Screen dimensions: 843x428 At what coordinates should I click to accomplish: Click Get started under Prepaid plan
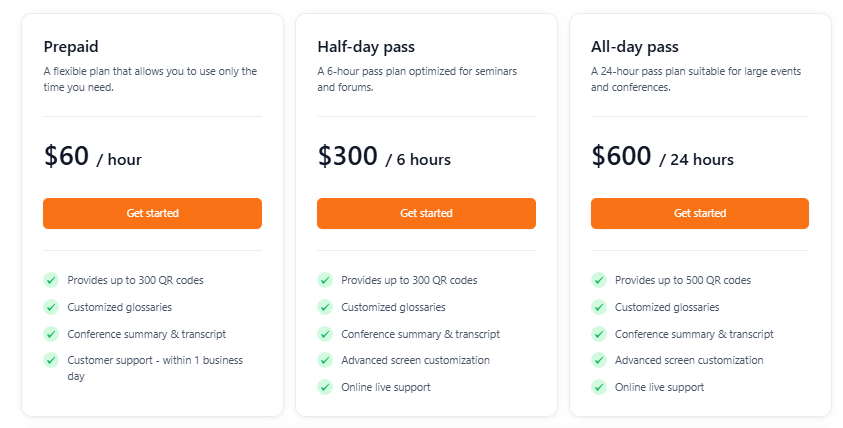pos(152,213)
